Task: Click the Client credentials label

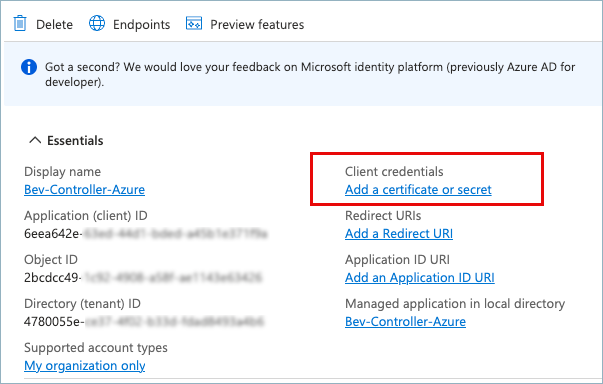Action: (x=394, y=171)
